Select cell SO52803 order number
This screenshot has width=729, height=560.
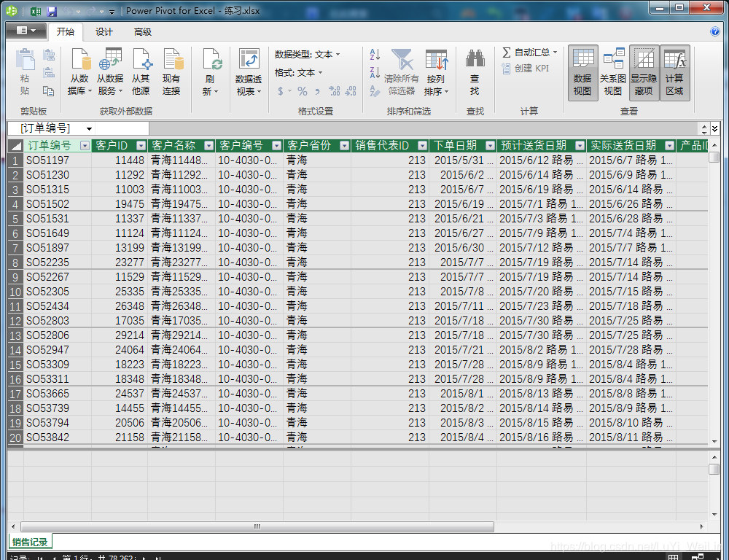[x=57, y=321]
